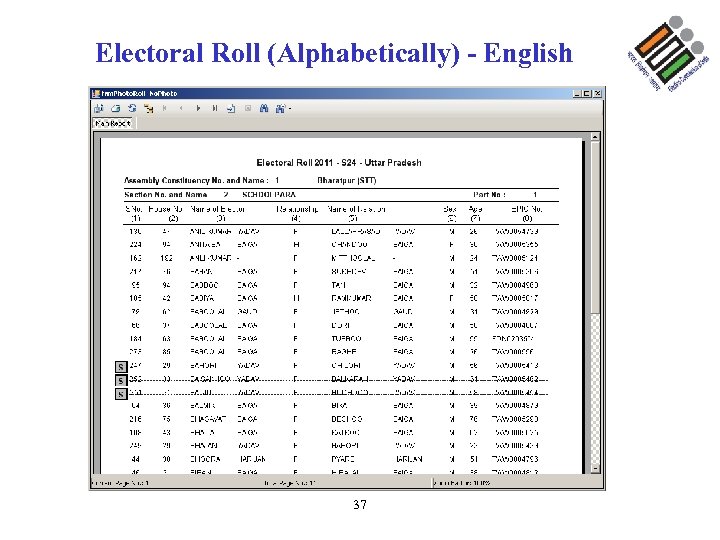Viewport: 720px width, 540px height.
Task: Click the 'Age' column header
Action: click(x=475, y=209)
